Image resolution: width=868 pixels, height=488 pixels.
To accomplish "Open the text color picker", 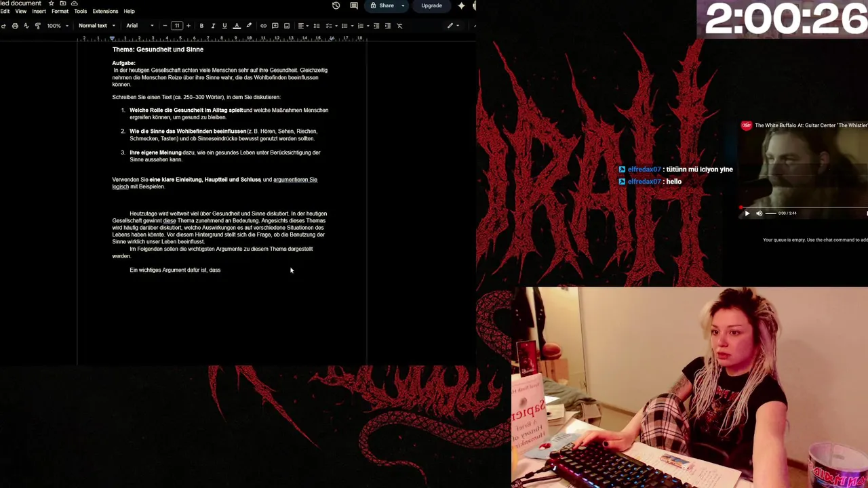I will coord(237,26).
